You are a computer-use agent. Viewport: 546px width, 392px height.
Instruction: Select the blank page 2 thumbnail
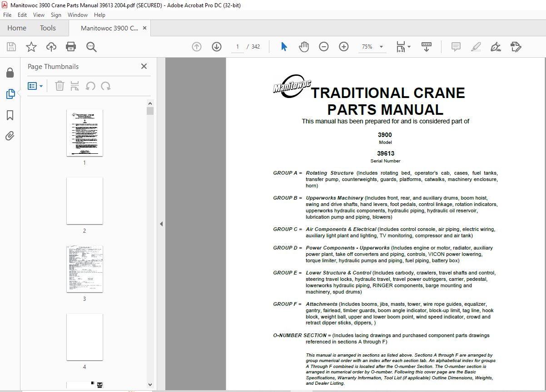pos(84,201)
